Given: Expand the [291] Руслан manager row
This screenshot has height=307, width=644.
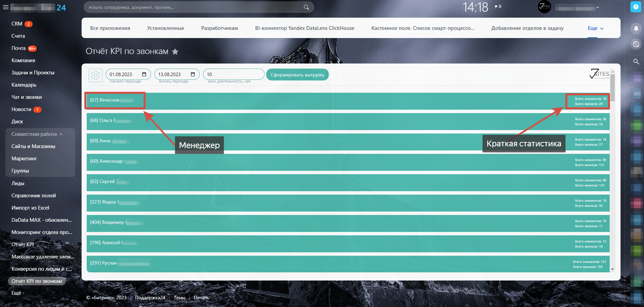Looking at the screenshot, I should [348, 264].
